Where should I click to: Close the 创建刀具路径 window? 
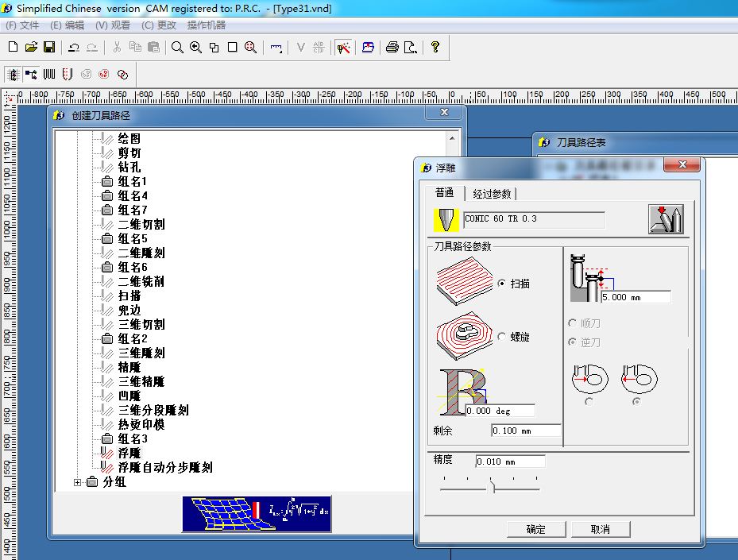[444, 112]
